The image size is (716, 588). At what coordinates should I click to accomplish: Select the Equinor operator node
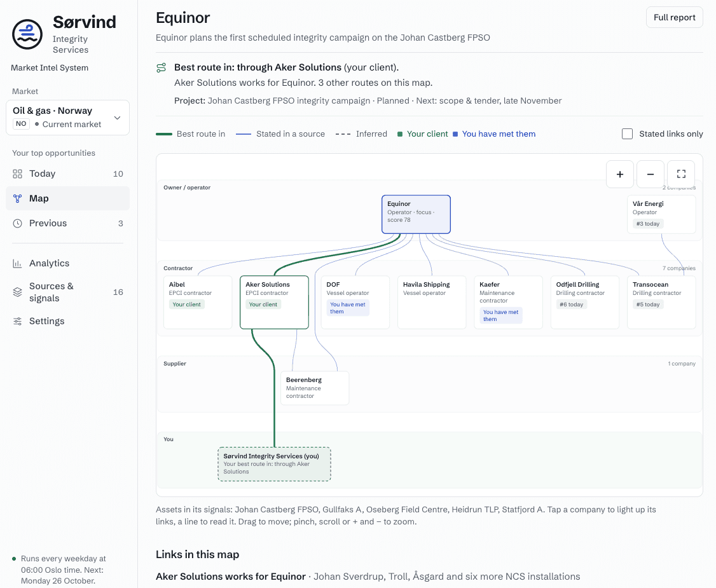(416, 215)
